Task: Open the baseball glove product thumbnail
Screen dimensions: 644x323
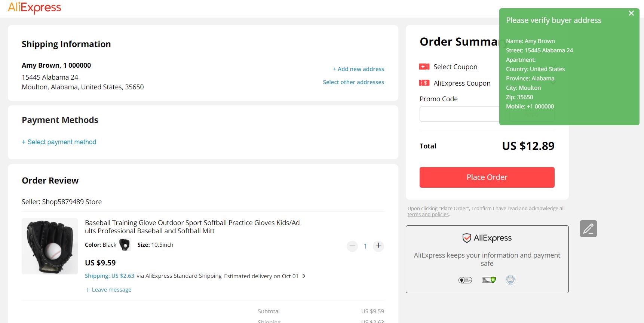Action: [x=50, y=246]
